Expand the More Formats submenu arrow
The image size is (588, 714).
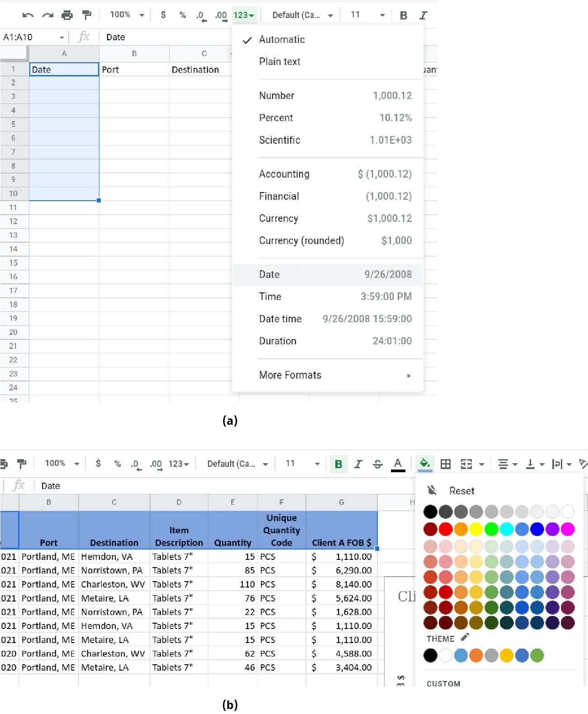(409, 376)
